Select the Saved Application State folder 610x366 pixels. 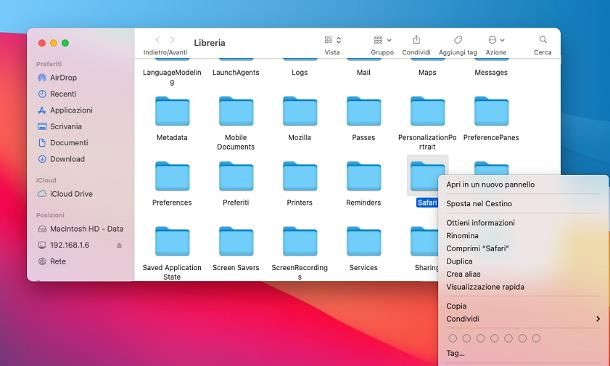click(x=172, y=241)
